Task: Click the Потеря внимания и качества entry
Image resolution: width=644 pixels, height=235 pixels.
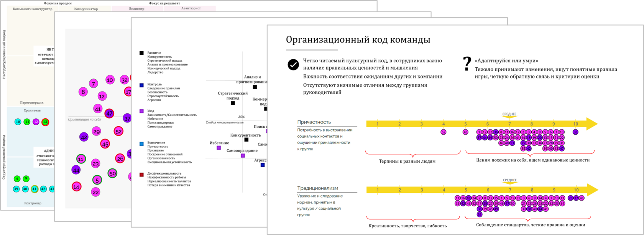Action: click(169, 185)
